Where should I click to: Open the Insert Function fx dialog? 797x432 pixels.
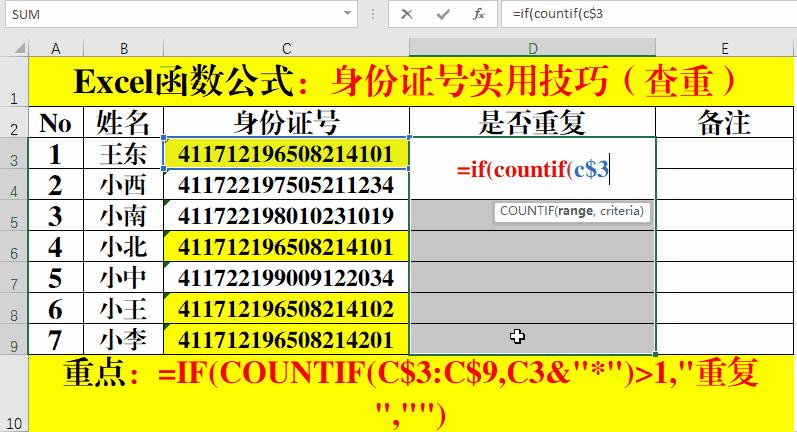[x=479, y=14]
